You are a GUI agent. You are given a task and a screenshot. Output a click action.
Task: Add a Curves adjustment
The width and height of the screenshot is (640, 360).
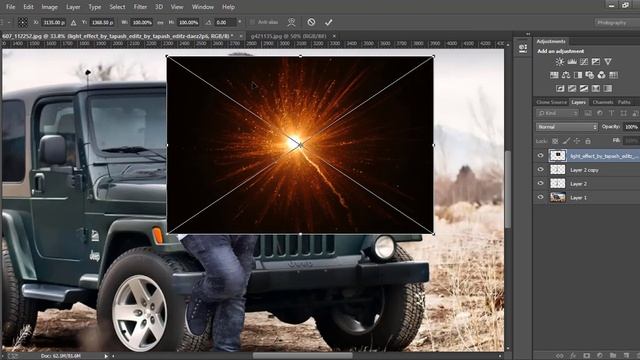click(x=584, y=62)
